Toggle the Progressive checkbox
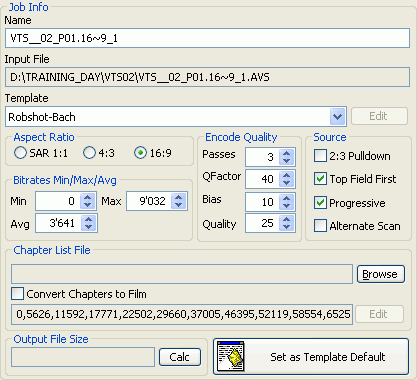This screenshot has height=380, width=417. point(320,203)
